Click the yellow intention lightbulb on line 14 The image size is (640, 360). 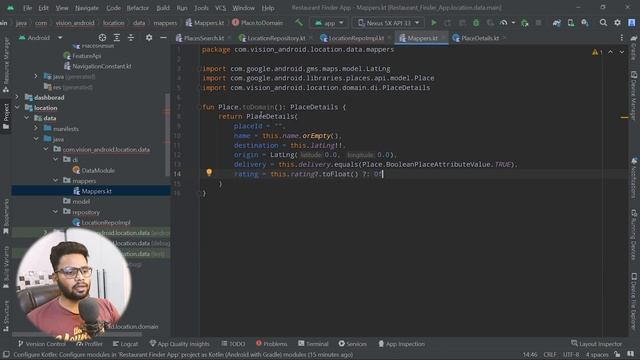click(209, 172)
